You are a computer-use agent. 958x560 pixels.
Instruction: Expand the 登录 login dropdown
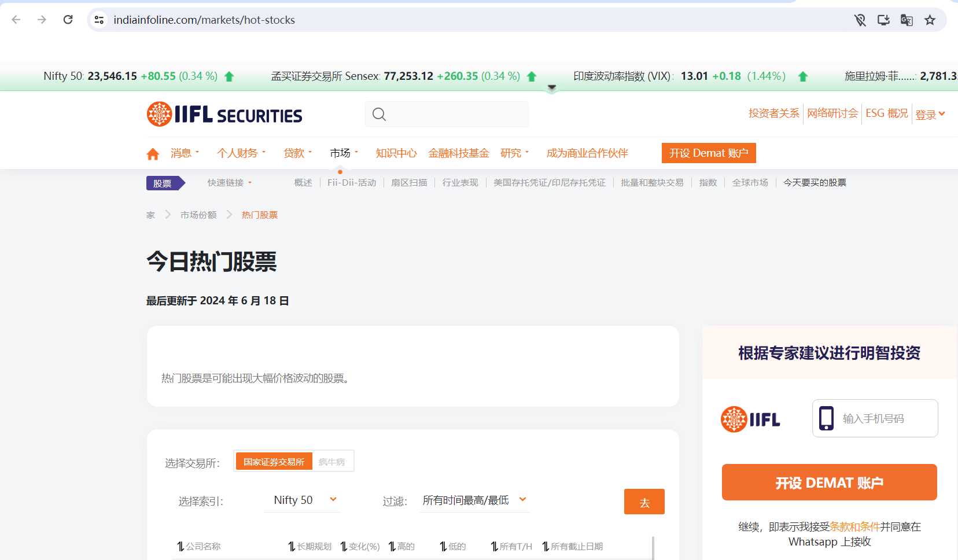[x=930, y=114]
